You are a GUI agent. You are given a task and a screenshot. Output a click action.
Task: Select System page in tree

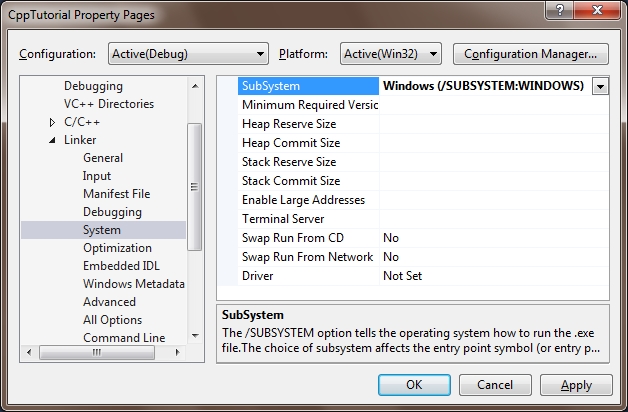tap(103, 230)
